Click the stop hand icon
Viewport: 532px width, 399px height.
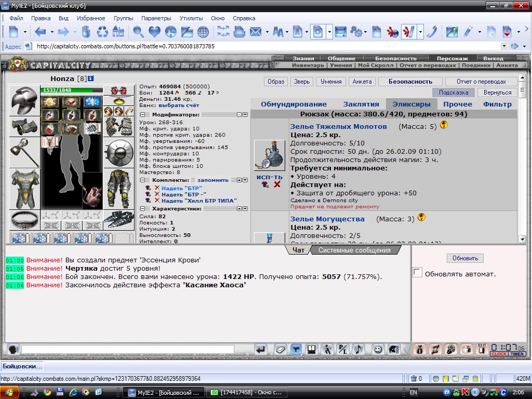[x=86, y=32]
